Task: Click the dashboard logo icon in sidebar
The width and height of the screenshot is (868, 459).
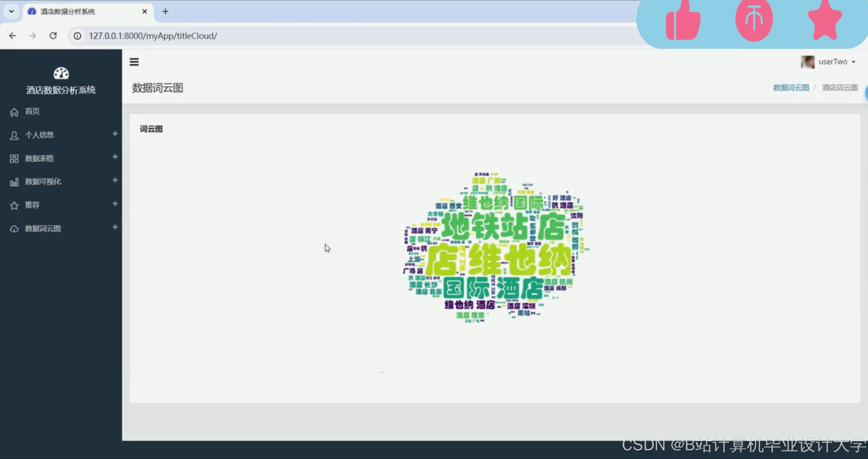Action: tap(61, 73)
